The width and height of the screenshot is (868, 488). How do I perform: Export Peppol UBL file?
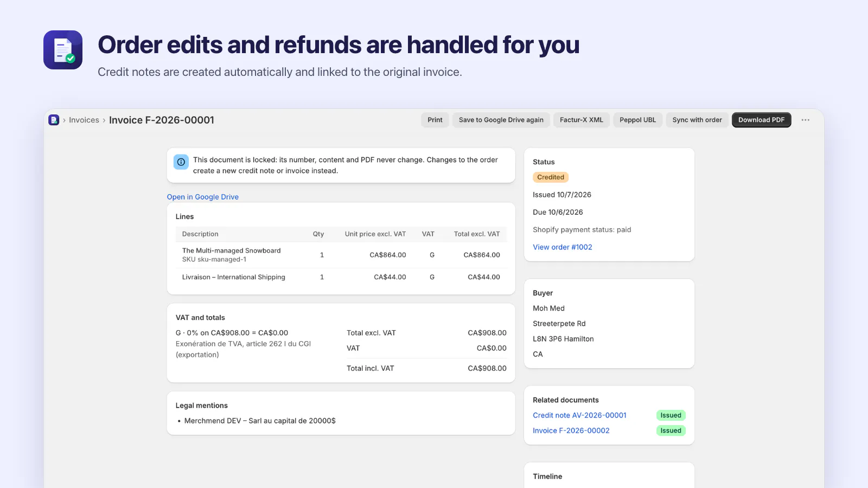click(638, 120)
